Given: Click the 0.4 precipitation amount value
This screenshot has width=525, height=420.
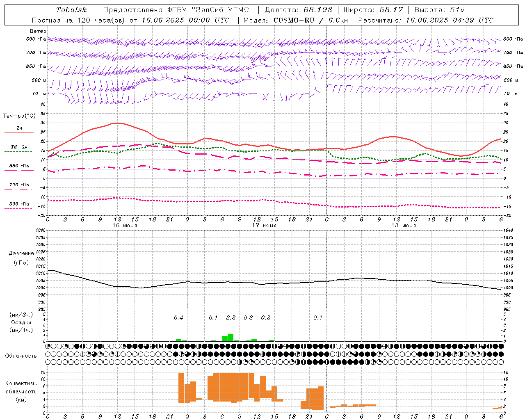Looking at the screenshot, I should click(x=178, y=318).
